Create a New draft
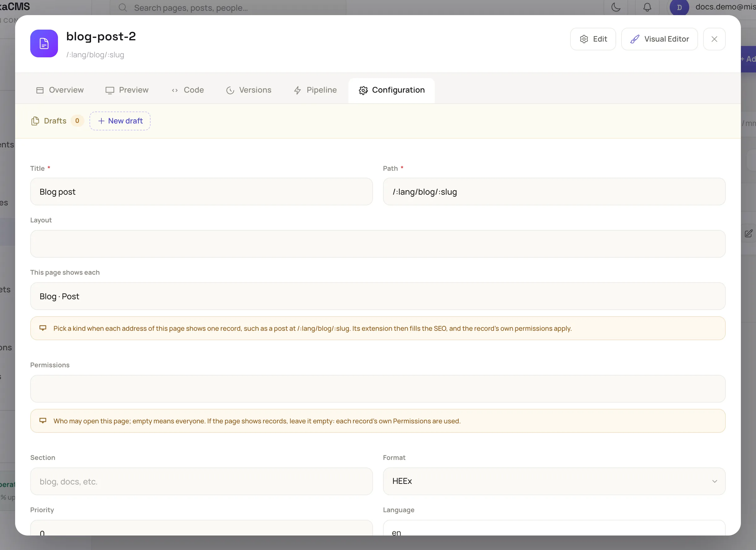 pyautogui.click(x=120, y=121)
